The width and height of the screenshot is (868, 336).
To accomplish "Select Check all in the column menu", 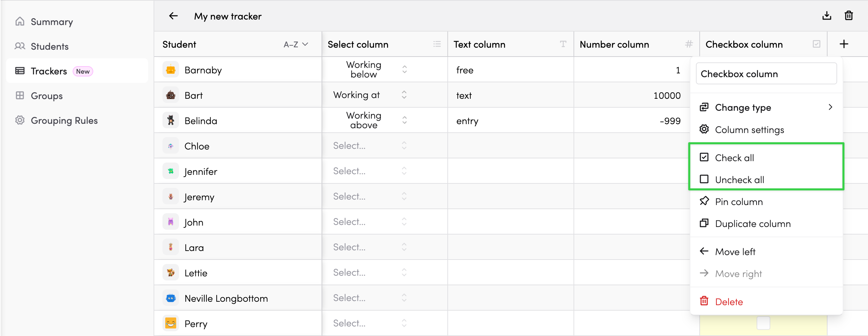I will coord(734,158).
